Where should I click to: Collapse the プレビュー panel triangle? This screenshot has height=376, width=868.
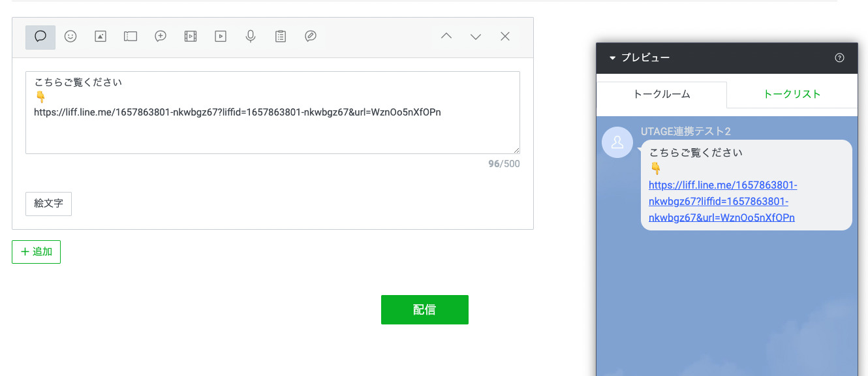point(612,58)
